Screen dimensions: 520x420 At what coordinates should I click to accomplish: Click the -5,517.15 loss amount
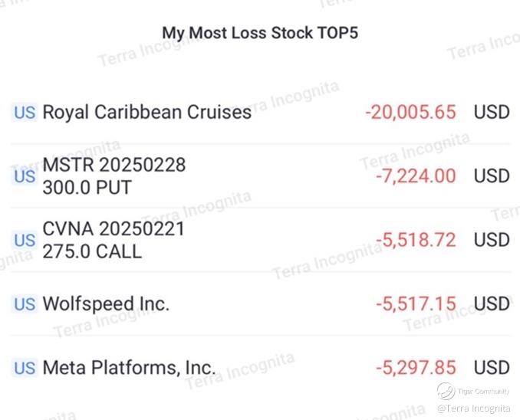(x=416, y=304)
